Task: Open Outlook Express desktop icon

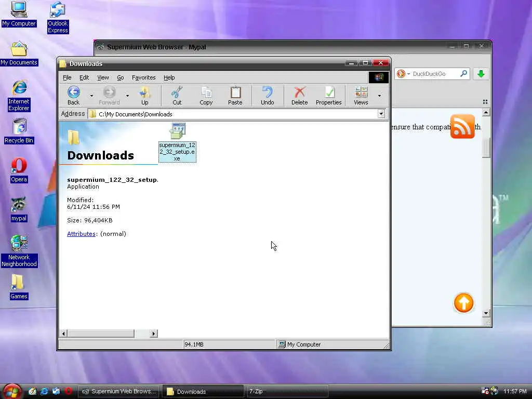Action: click(58, 17)
